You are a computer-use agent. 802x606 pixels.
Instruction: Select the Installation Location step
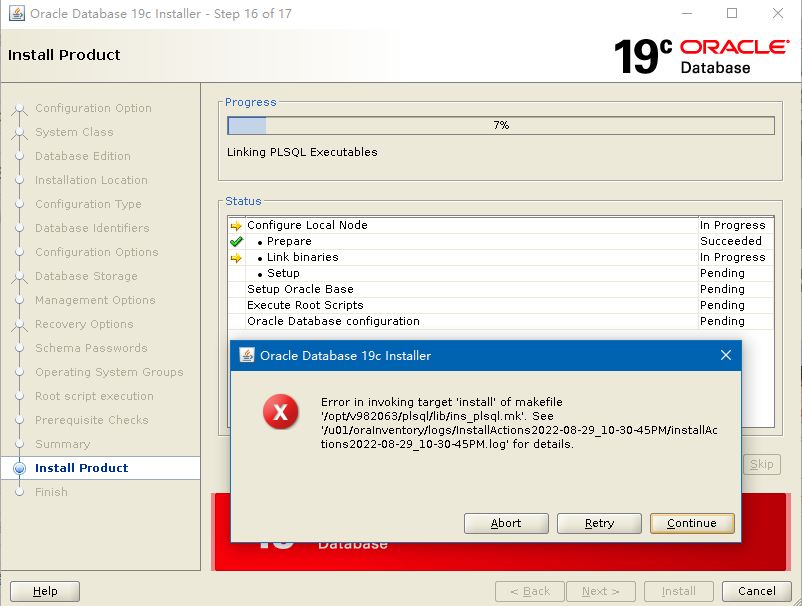(91, 181)
